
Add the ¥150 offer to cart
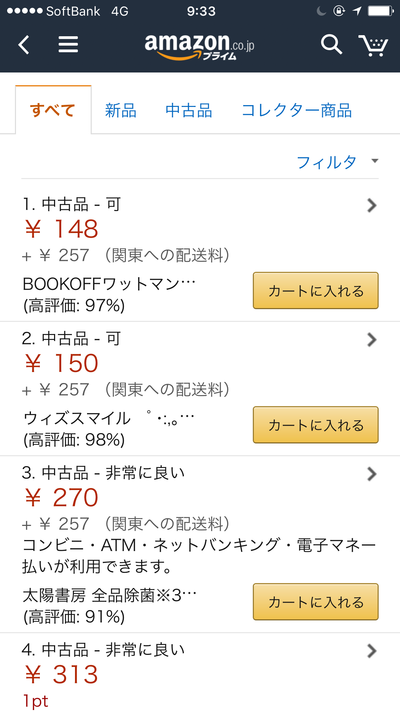tap(316, 425)
